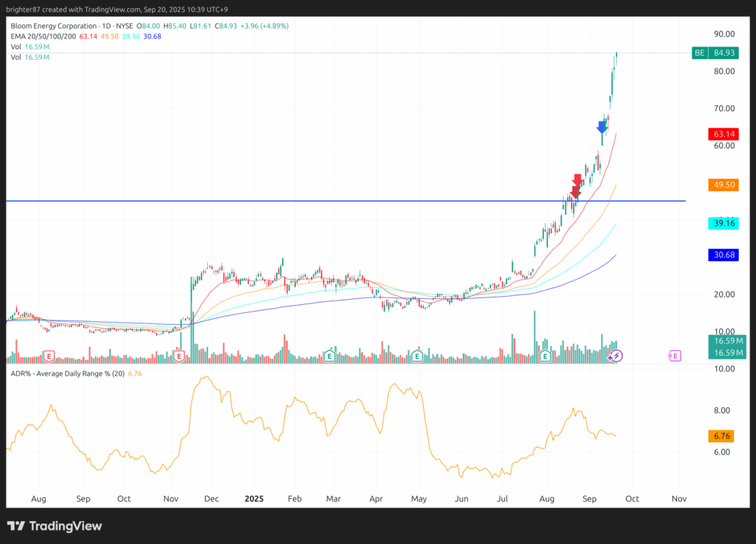Click the Jul label on time axis
This screenshot has width=756, height=544.
tap(502, 499)
